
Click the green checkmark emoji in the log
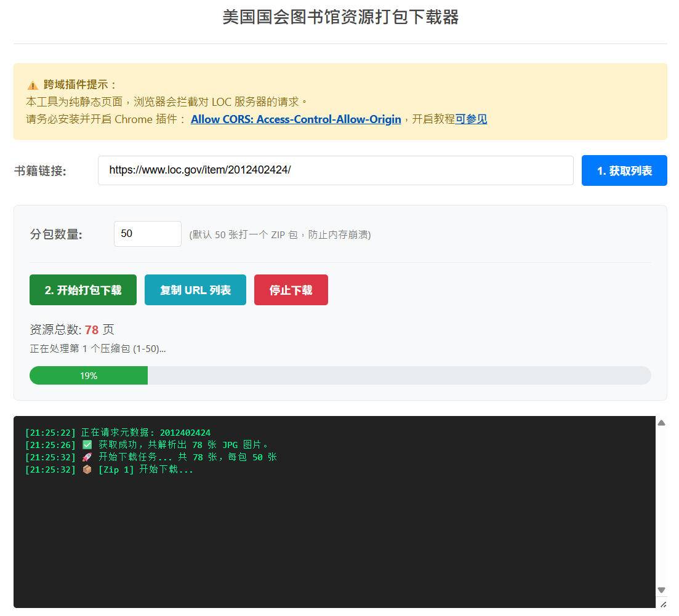[x=87, y=445]
